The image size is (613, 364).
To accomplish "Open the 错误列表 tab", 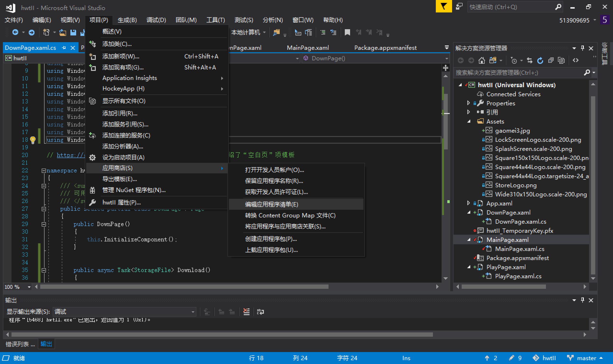I will point(20,344).
